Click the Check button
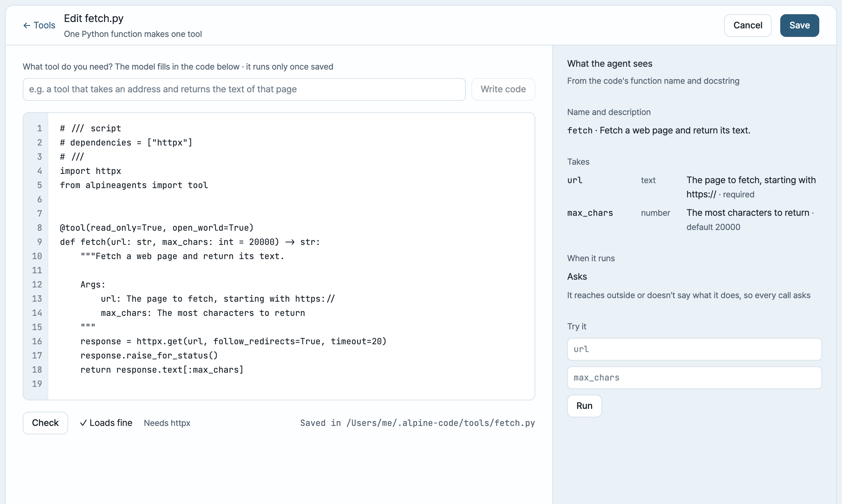Image resolution: width=842 pixels, height=504 pixels. [45, 423]
